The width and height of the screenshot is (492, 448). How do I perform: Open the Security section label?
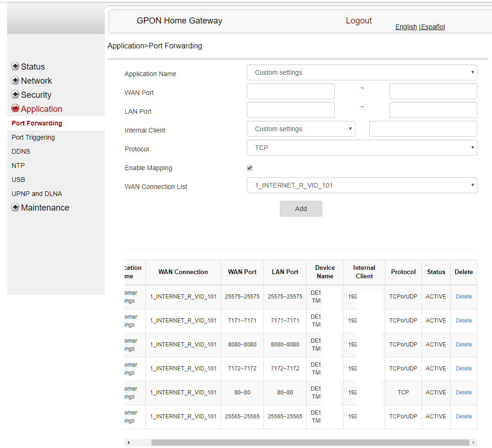36,94
